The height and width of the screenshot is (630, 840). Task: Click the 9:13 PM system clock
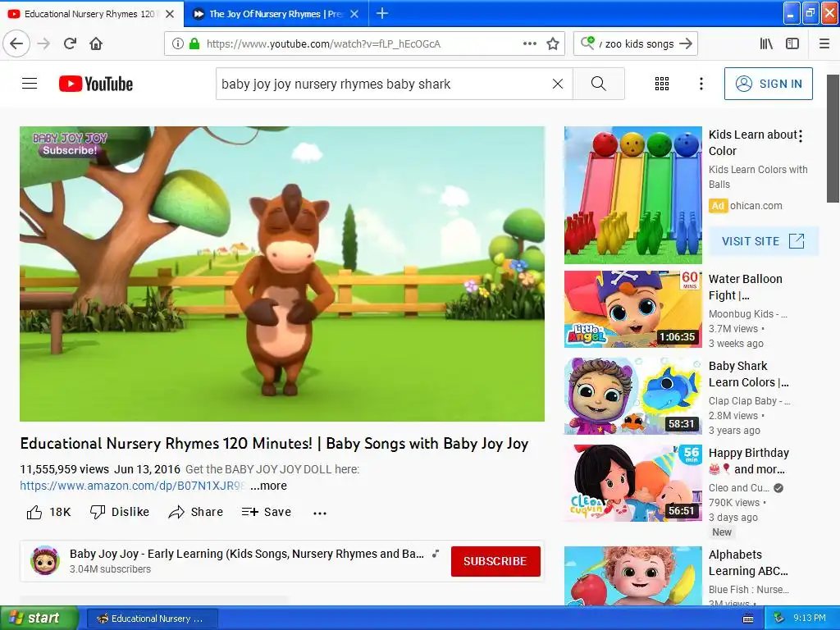(810, 618)
